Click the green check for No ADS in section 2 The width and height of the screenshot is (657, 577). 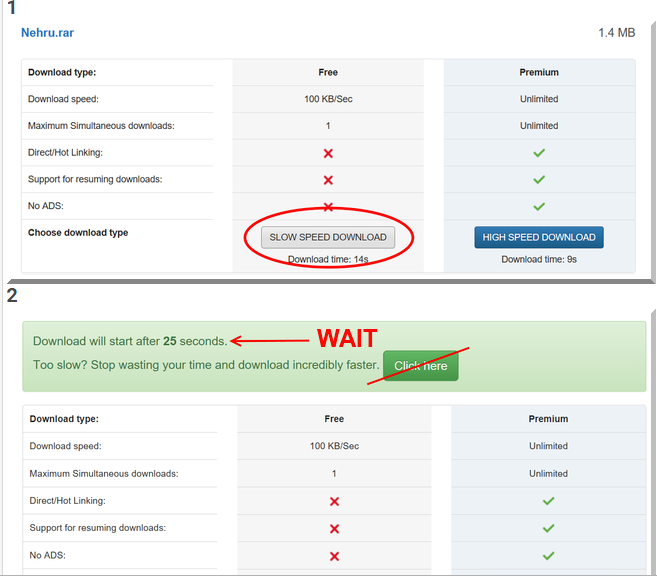[x=548, y=556]
